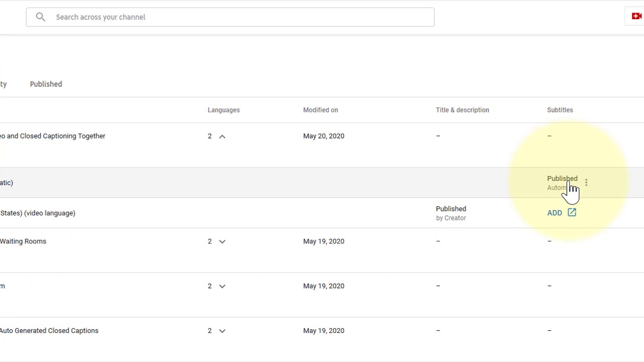Type in the Search across your channel field
Viewport: 644px width, 362px height.
coord(242,17)
